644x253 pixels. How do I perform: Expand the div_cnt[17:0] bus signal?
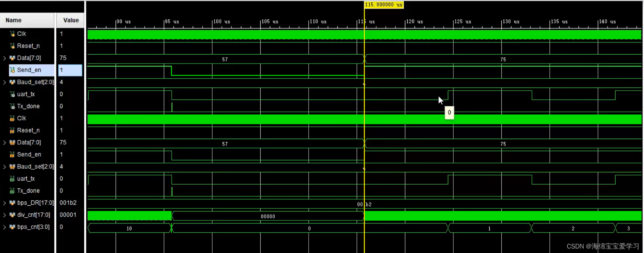[x=4, y=215]
